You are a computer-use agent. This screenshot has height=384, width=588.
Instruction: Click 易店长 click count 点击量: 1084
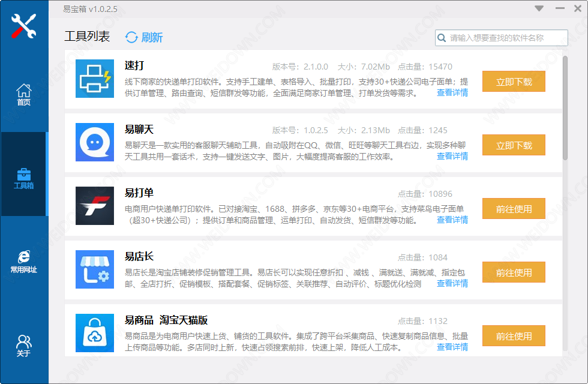422,257
